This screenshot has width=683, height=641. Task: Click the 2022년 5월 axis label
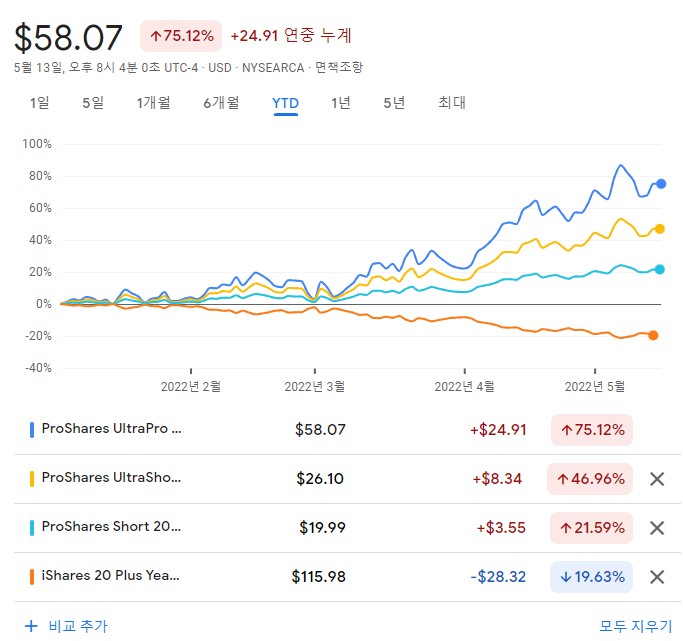595,387
